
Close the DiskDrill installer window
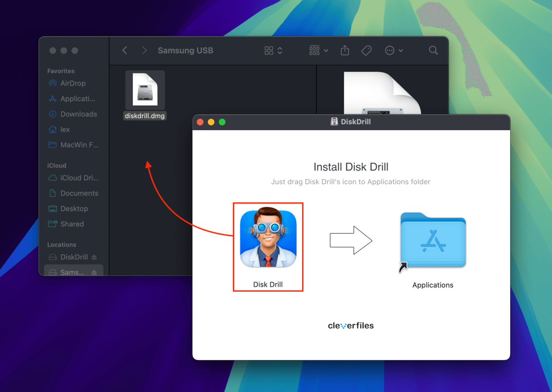pyautogui.click(x=200, y=122)
